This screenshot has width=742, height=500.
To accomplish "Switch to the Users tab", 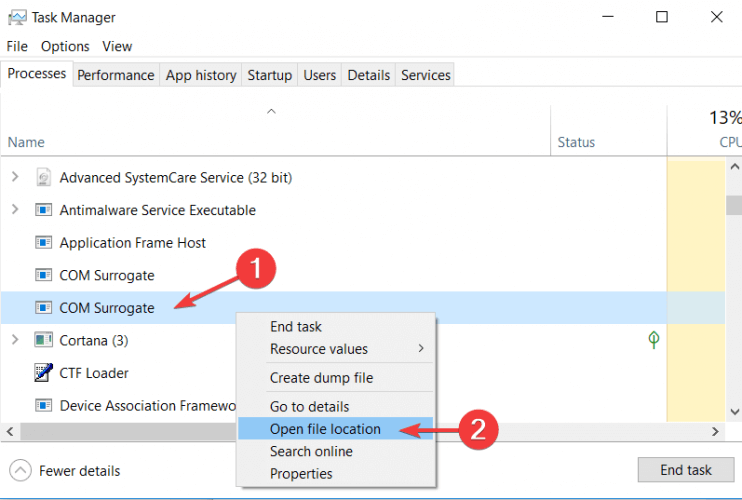I will (319, 75).
